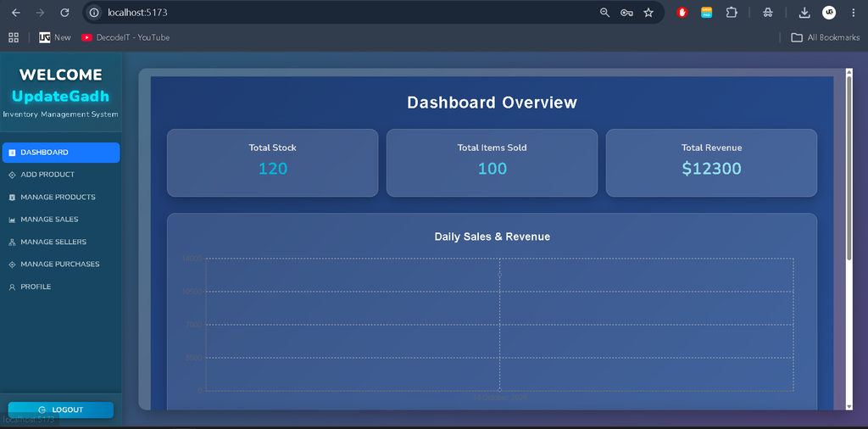Open the DecodeIT - YouTube bookmark
This screenshot has width=868, height=429.
point(125,37)
